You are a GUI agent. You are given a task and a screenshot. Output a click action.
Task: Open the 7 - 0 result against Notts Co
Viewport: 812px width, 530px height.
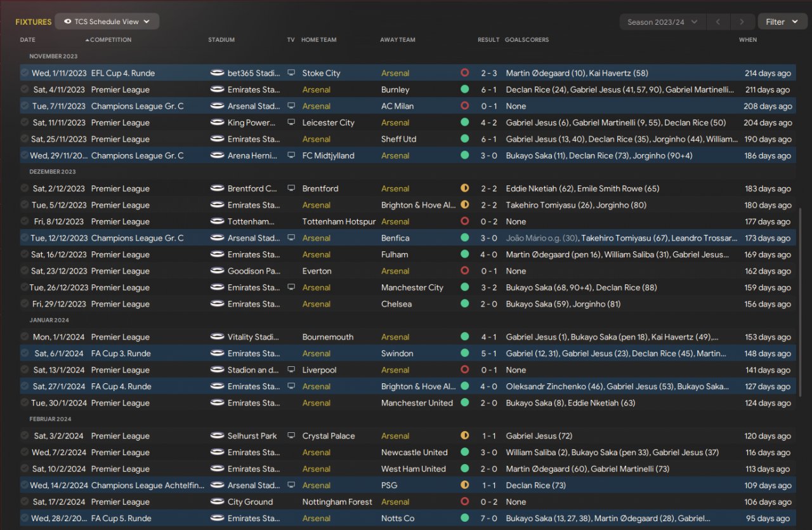click(488, 519)
